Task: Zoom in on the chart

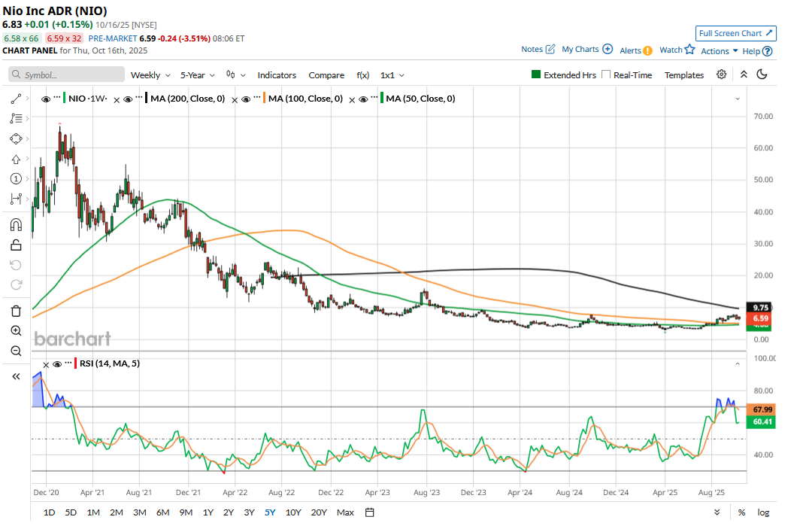Action: pos(16,331)
